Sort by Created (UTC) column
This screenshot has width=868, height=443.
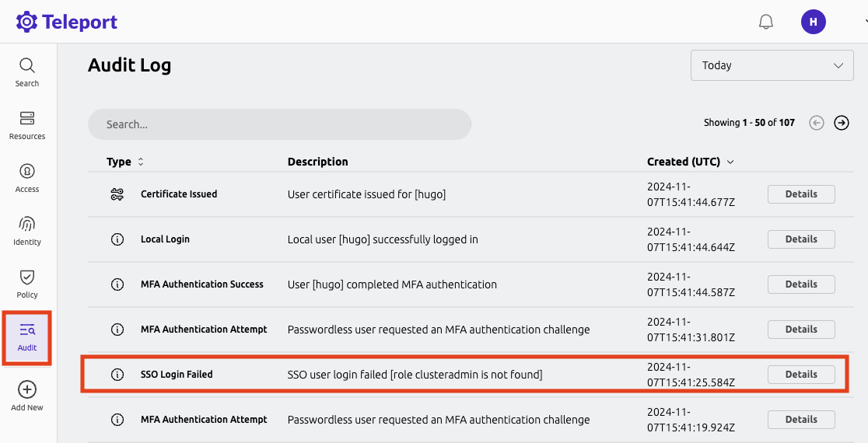coord(690,162)
